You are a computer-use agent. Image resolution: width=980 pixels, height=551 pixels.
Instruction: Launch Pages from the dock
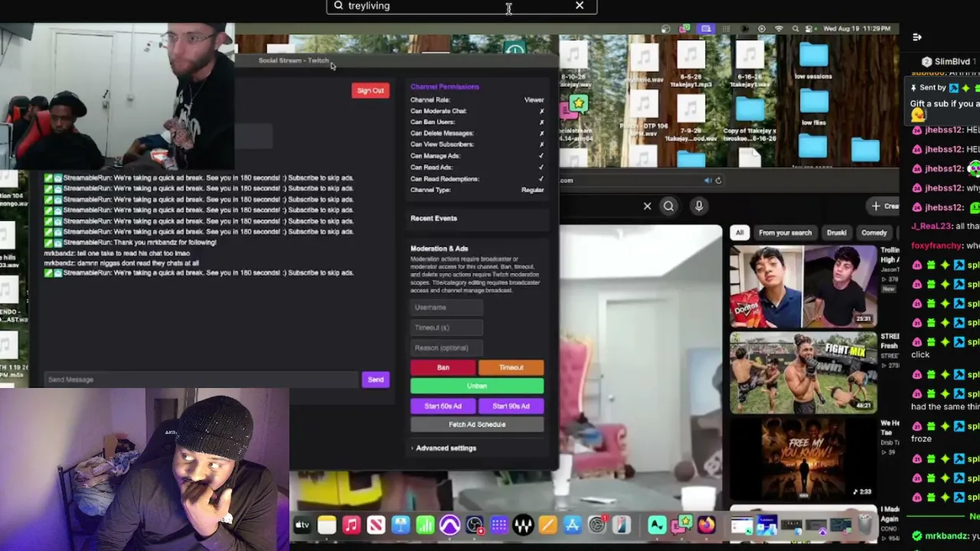coord(548,525)
